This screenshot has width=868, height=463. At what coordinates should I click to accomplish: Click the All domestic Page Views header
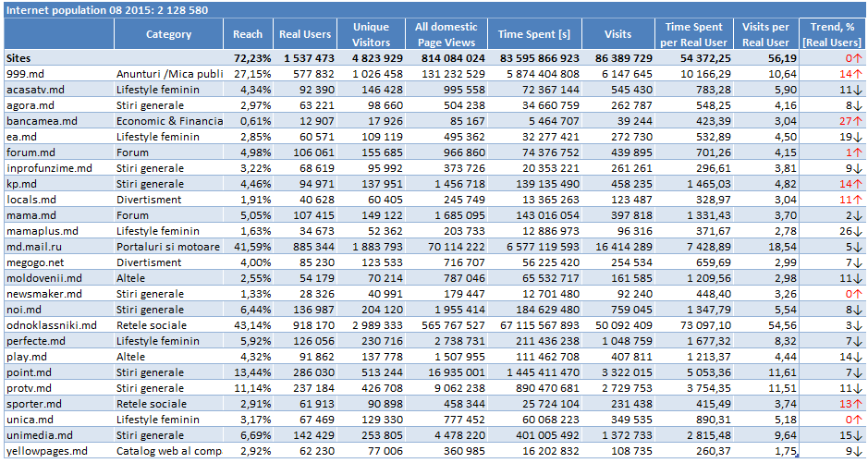point(446,34)
